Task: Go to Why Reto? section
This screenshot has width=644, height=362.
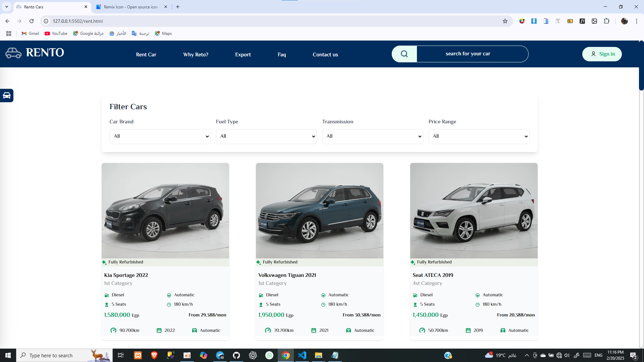Action: click(x=196, y=55)
